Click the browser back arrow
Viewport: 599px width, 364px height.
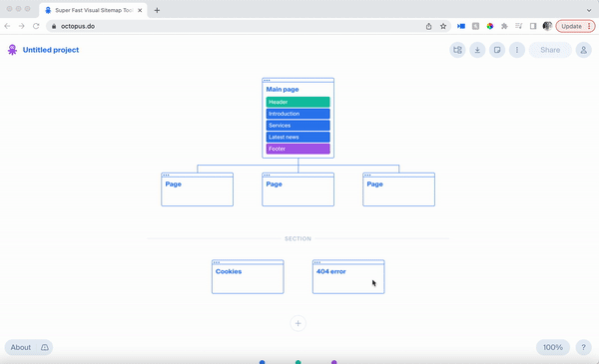[7, 26]
